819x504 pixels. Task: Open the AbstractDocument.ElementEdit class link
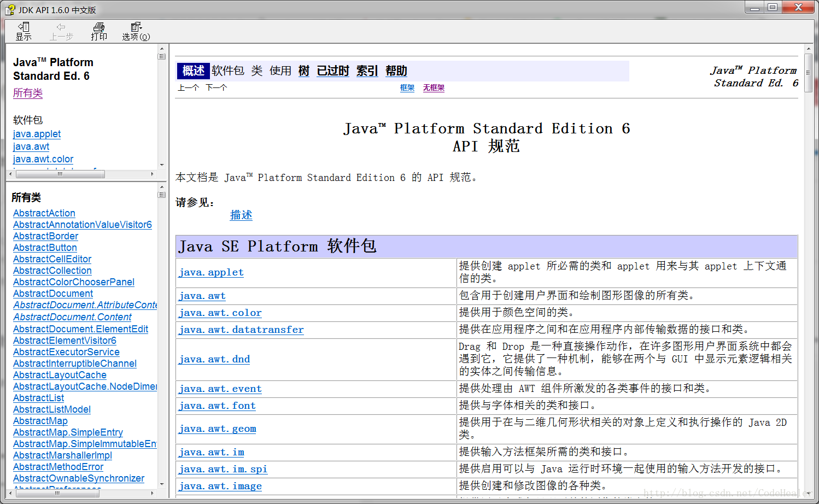pos(80,329)
